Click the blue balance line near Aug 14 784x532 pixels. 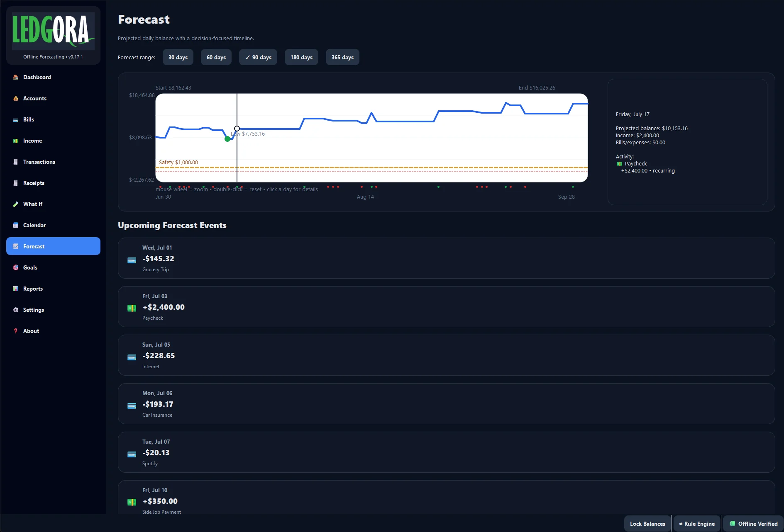365,123
